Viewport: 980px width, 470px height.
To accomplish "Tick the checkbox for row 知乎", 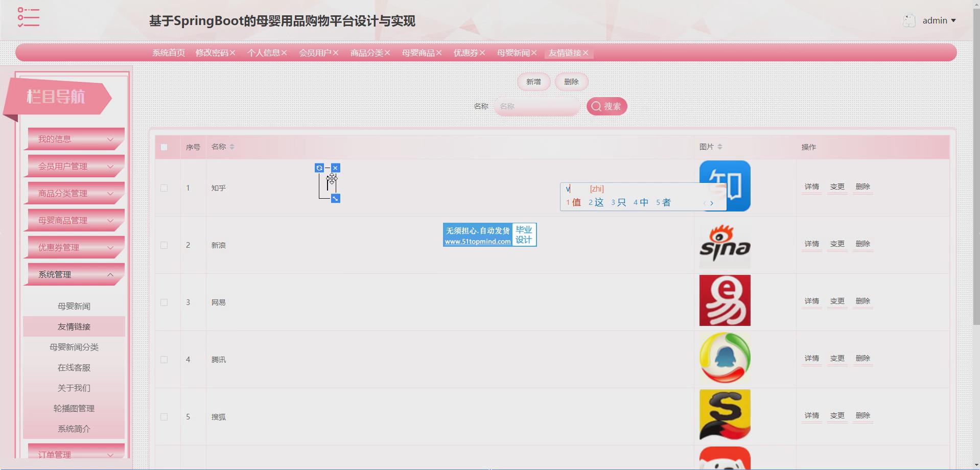I will coord(164,188).
